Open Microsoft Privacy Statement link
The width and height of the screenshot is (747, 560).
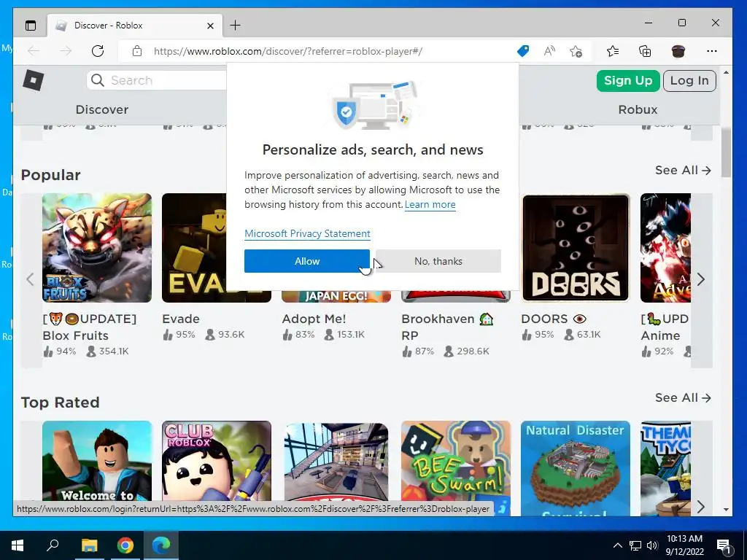pyautogui.click(x=307, y=233)
